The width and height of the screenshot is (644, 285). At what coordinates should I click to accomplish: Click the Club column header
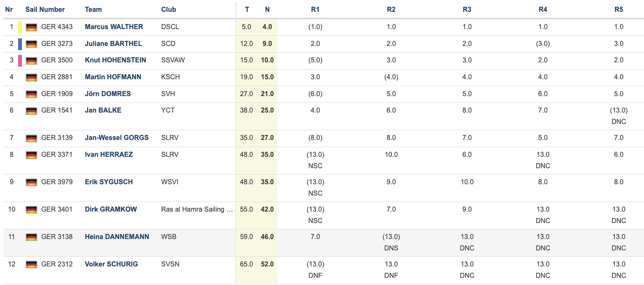click(x=168, y=9)
